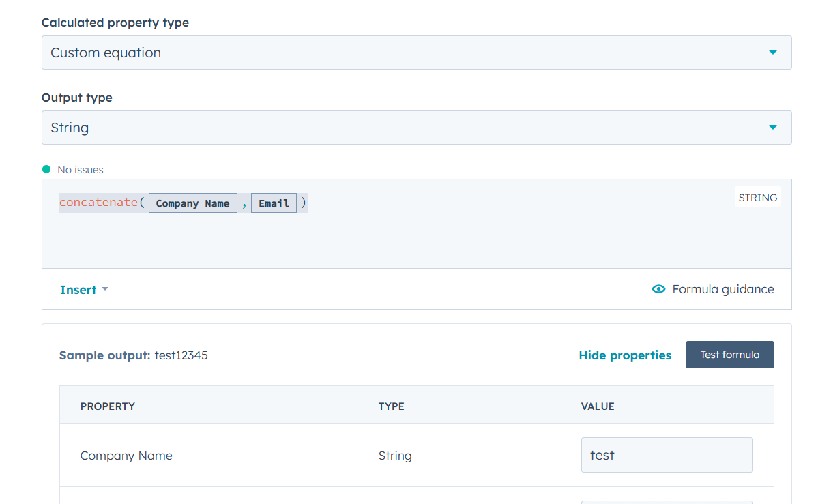Open the String output type dropdown
This screenshot has height=504, width=833.
416,128
